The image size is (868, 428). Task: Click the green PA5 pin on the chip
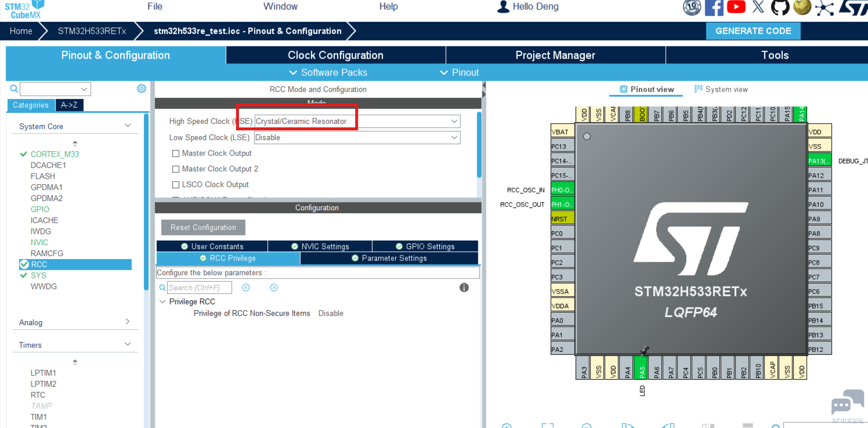[641, 368]
